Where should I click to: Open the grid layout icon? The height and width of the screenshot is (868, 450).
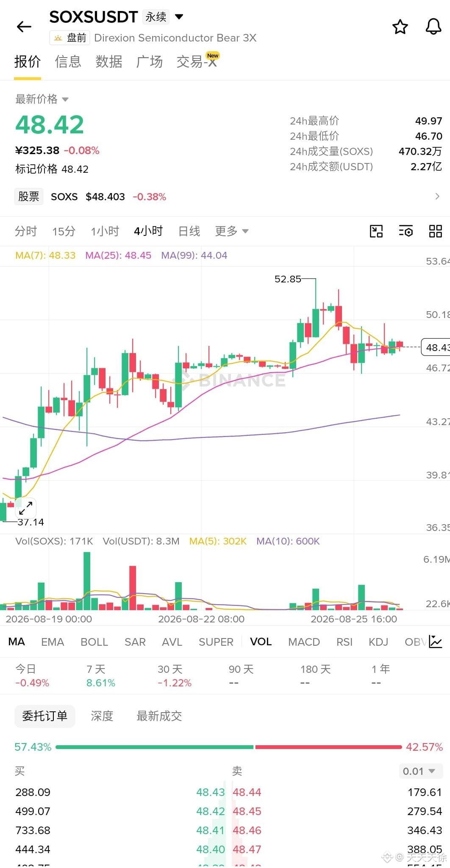coord(435,231)
